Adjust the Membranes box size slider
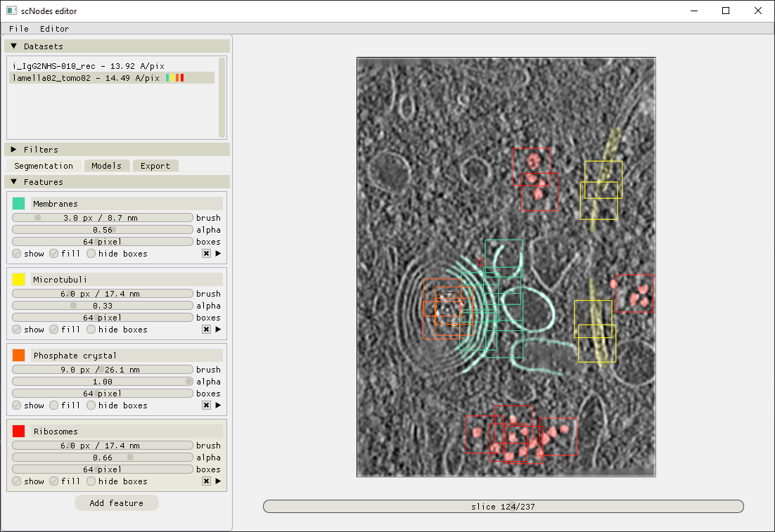Viewport: 775px width, 532px height. click(x=102, y=242)
